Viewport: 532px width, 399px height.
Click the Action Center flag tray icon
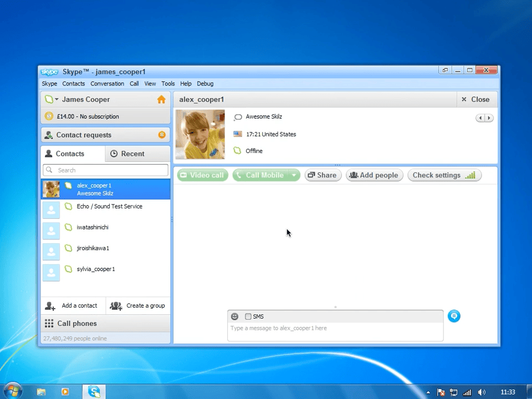coord(441,392)
